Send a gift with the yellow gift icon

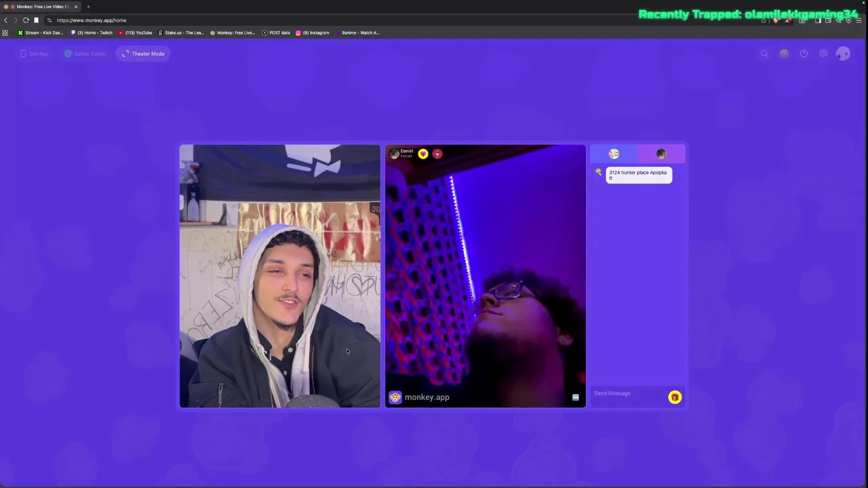point(675,397)
